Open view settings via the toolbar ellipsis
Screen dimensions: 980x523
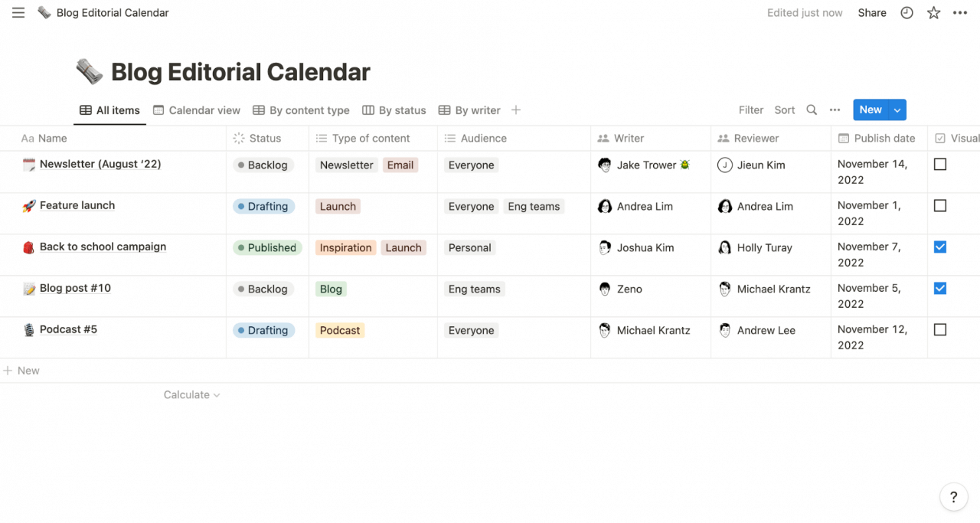tap(835, 110)
